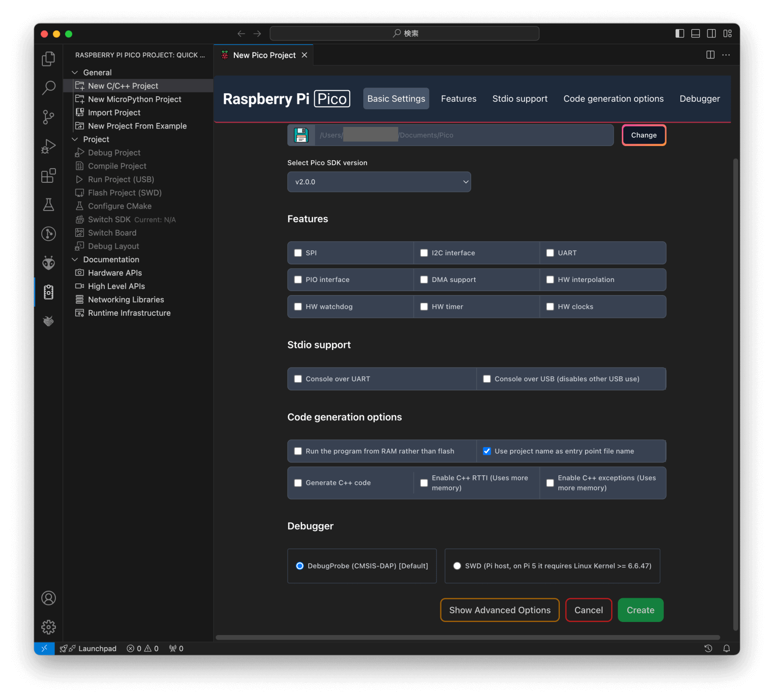Enable the SPI feature checkbox
Image resolution: width=774 pixels, height=700 pixels.
[298, 253]
